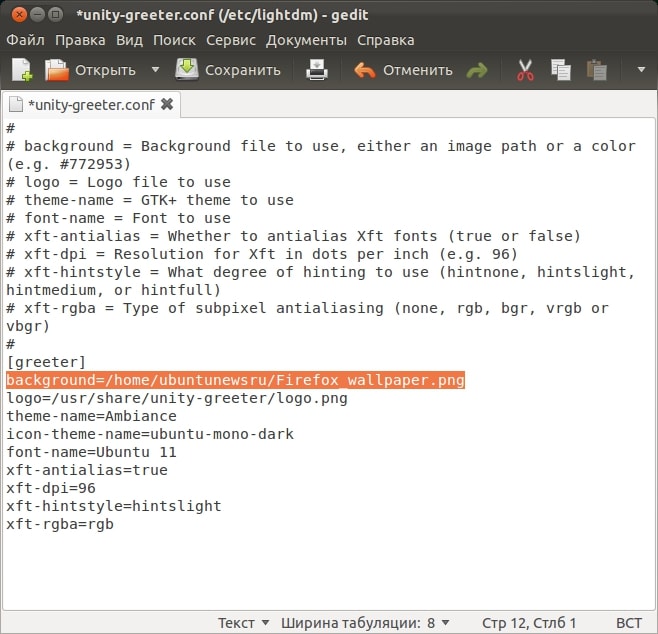Click the logo=/usr/share/unity-greeter/logo.png line

pyautogui.click(x=177, y=398)
